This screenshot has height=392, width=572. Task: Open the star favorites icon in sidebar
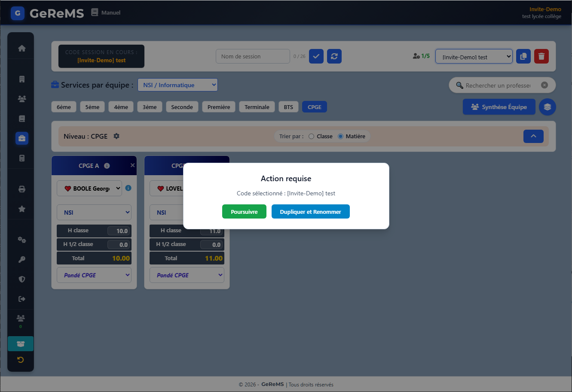click(x=21, y=209)
